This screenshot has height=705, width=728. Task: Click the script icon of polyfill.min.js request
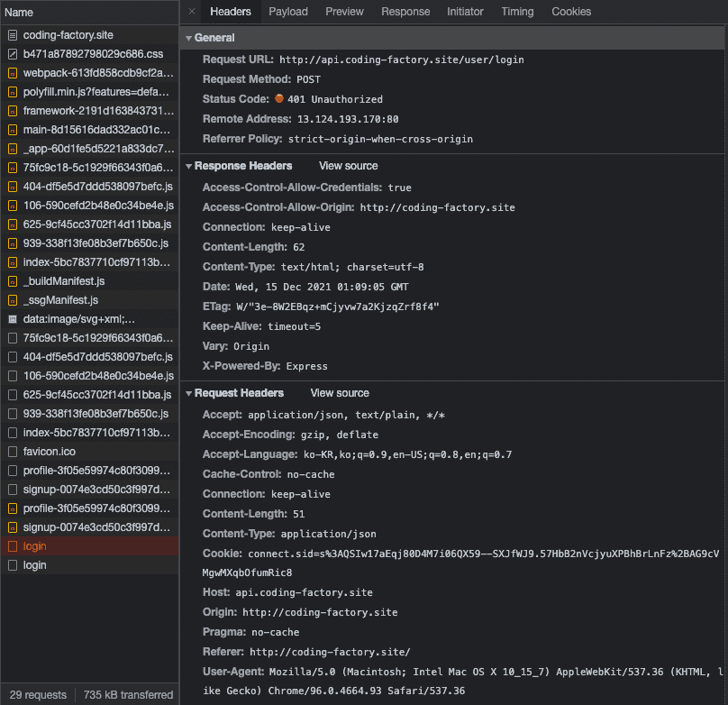(x=13, y=92)
